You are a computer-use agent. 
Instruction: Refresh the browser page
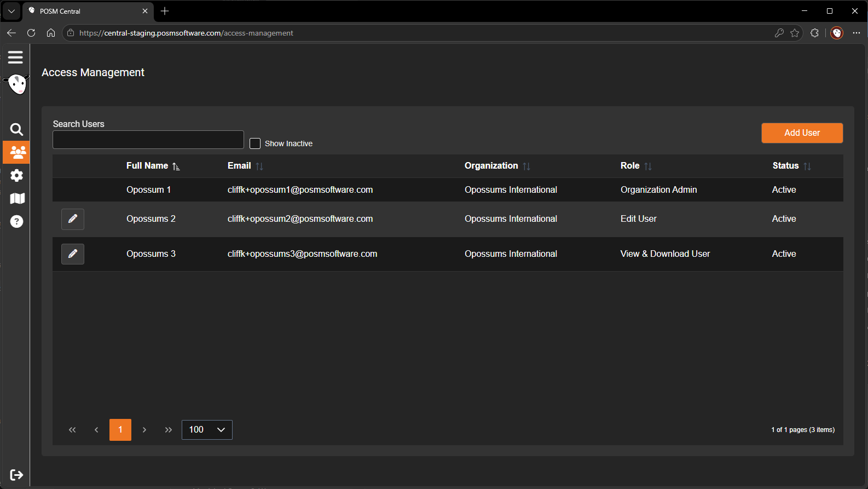[x=31, y=33]
